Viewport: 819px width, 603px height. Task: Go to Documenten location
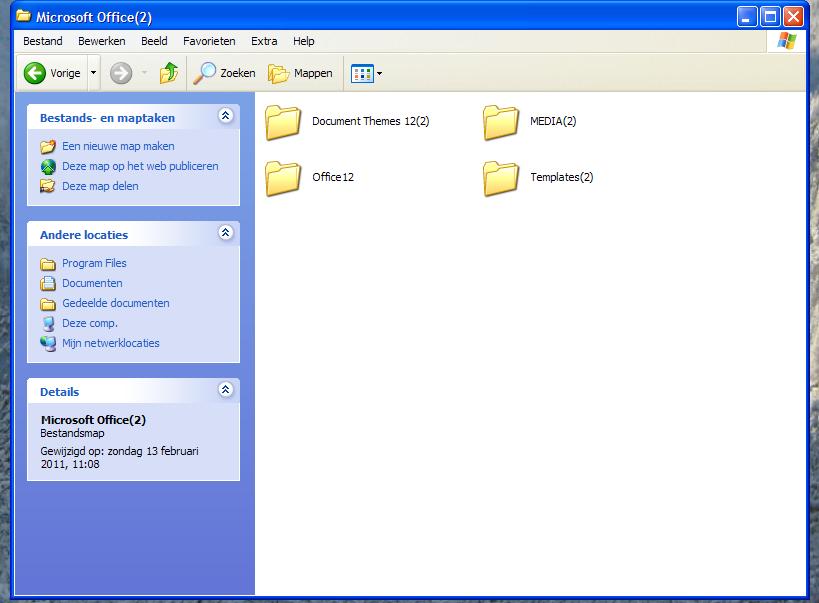click(92, 283)
